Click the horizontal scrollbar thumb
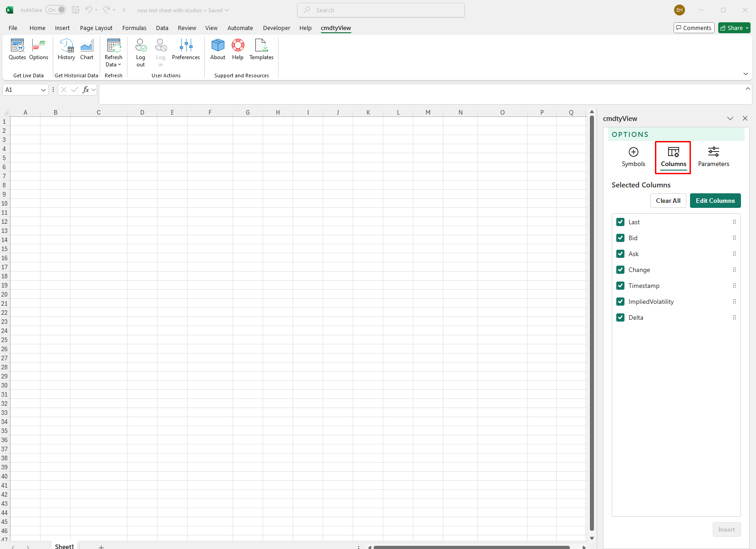The width and height of the screenshot is (756, 549). pos(472,547)
